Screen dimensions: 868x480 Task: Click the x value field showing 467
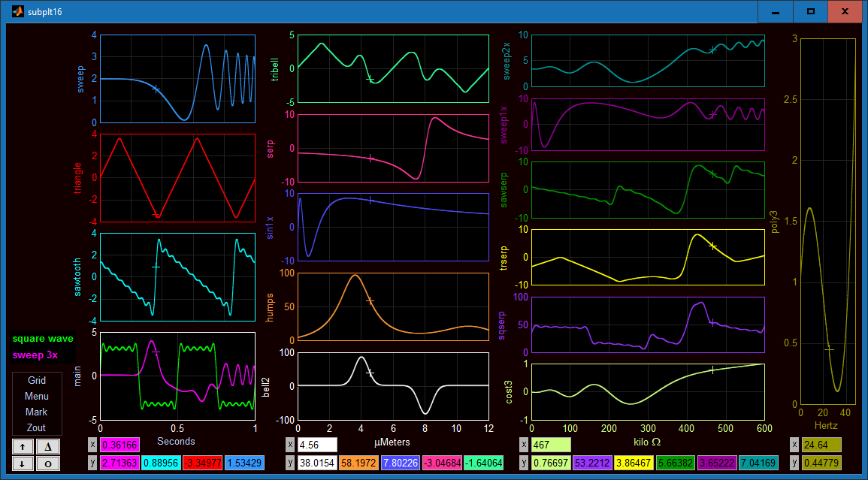pos(551,445)
